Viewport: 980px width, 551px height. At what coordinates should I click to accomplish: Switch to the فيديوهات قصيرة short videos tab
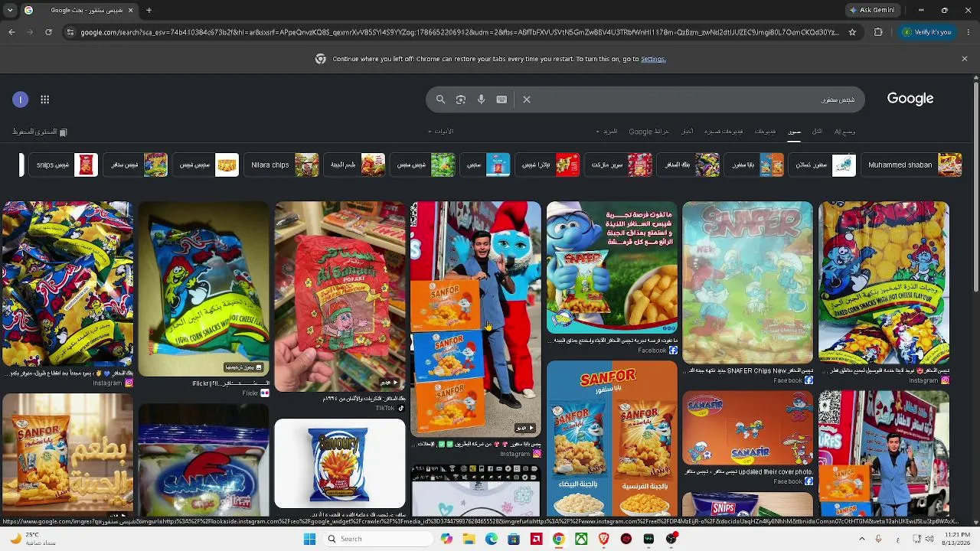coord(724,132)
